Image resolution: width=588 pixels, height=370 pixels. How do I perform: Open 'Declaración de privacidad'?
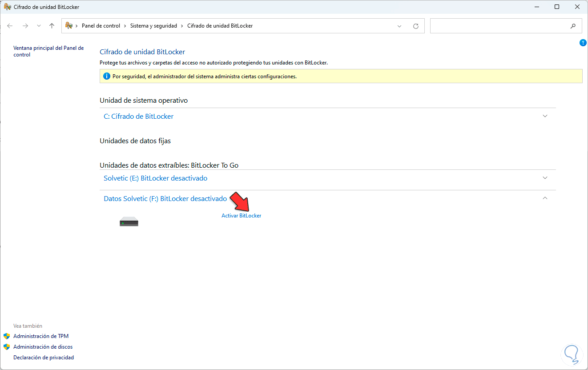click(44, 358)
